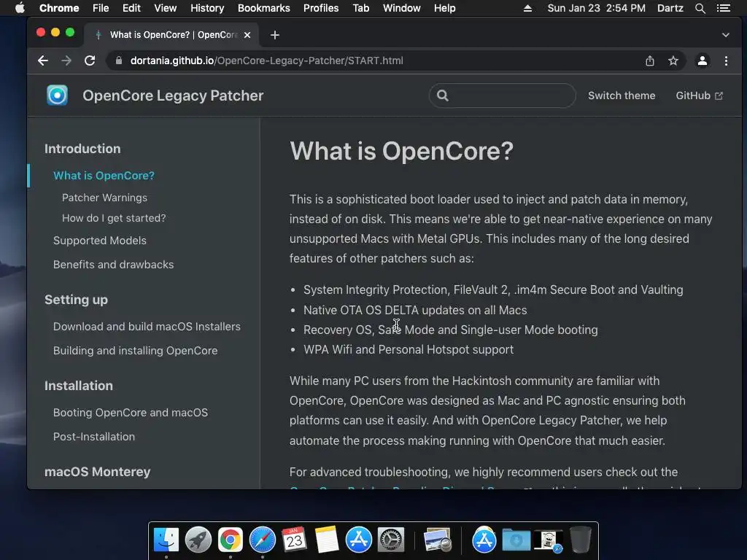Share this page using the share icon
The width and height of the screenshot is (747, 560).
click(650, 61)
